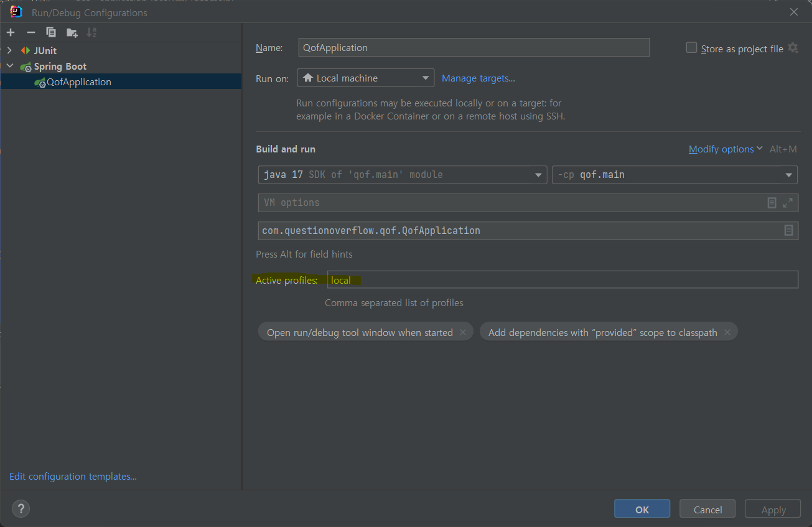Open Edit configuration templates link
812x527 pixels.
click(x=73, y=477)
